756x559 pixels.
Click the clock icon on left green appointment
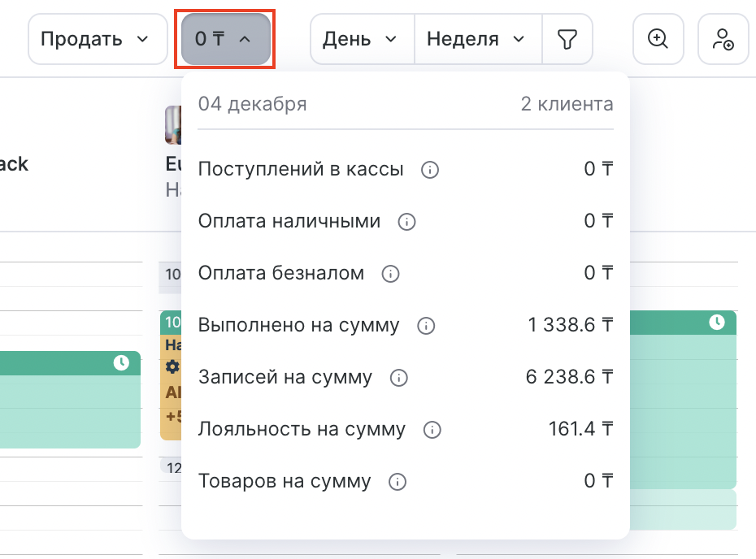click(x=121, y=363)
